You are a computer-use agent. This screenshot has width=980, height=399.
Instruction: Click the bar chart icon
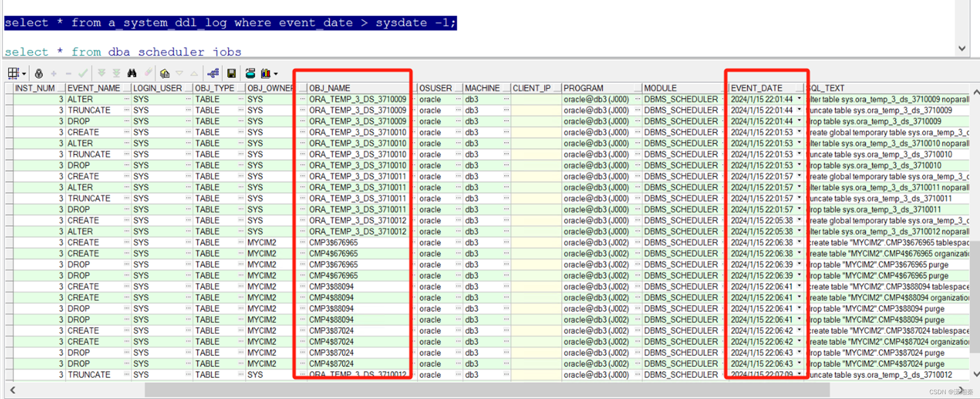(266, 73)
